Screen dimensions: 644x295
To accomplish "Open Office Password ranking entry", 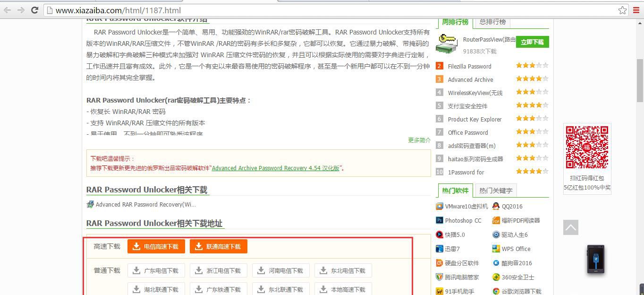I will (x=468, y=132).
